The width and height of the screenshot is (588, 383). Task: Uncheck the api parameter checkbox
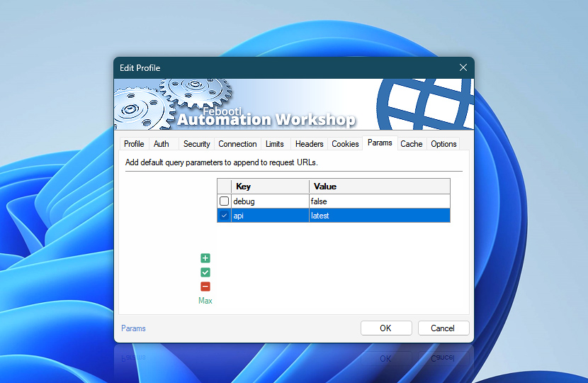pyautogui.click(x=225, y=216)
